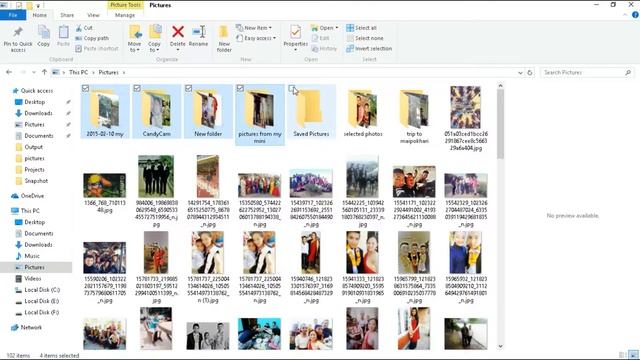Refresh the Pictures folder view
640x360 pixels.
click(x=530, y=72)
